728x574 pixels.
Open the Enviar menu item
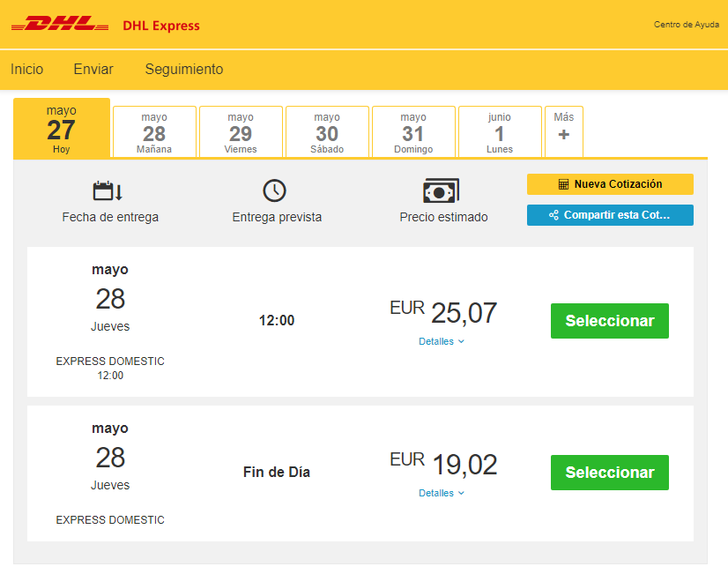[x=93, y=69]
